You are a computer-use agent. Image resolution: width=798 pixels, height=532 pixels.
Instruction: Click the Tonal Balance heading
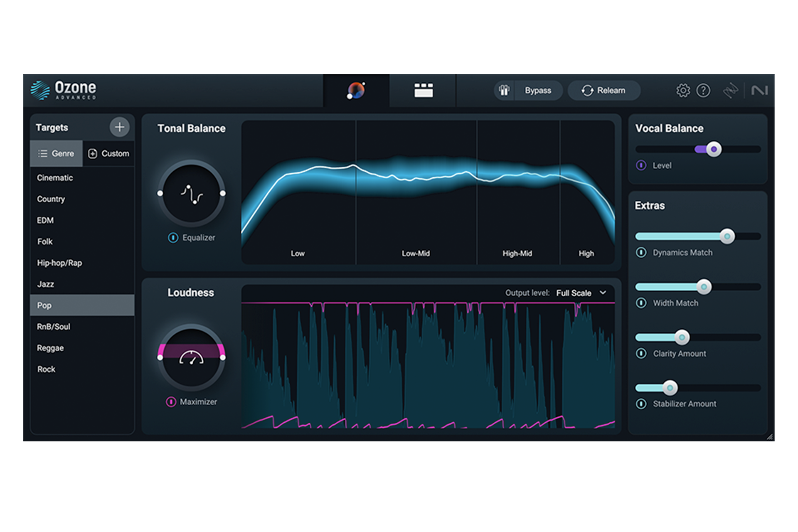(x=192, y=128)
